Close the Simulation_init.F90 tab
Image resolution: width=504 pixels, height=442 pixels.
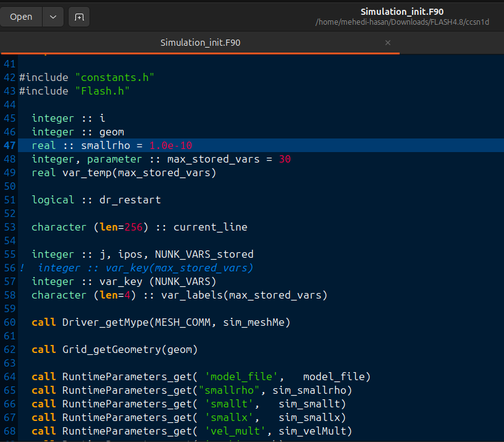[388, 43]
